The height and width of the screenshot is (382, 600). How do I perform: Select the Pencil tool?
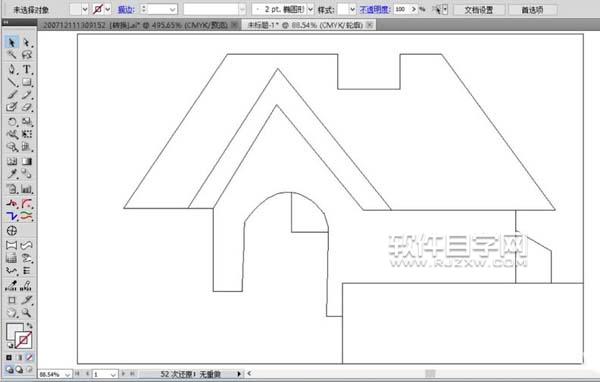26,95
